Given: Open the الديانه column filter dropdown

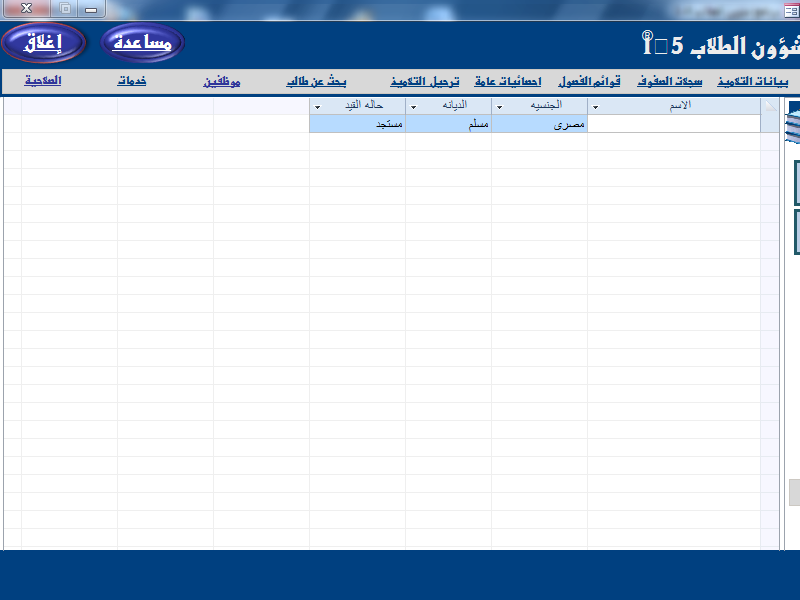Looking at the screenshot, I should 413,106.
